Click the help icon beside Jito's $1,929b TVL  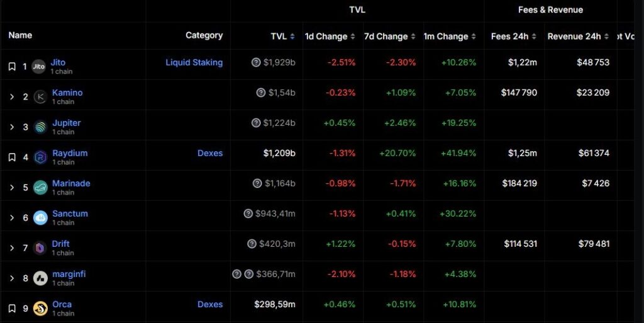coord(256,62)
